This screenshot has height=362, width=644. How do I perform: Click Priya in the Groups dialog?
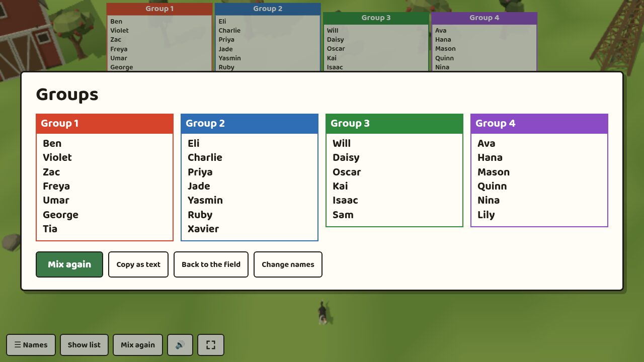pyautogui.click(x=200, y=172)
